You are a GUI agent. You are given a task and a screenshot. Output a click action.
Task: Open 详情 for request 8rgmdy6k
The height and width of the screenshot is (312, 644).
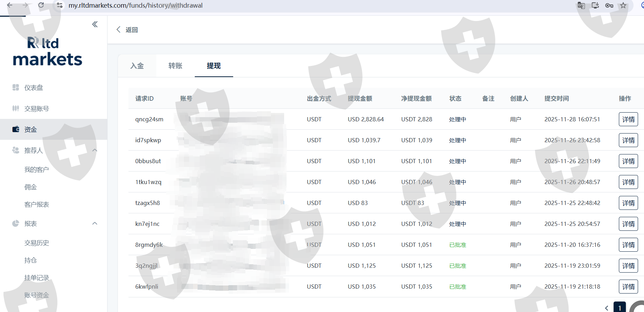[628, 245]
